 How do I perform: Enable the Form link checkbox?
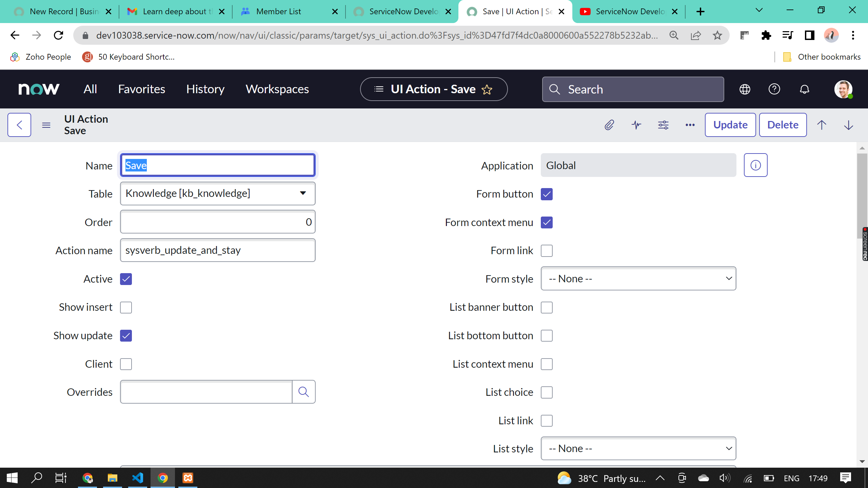click(547, 250)
